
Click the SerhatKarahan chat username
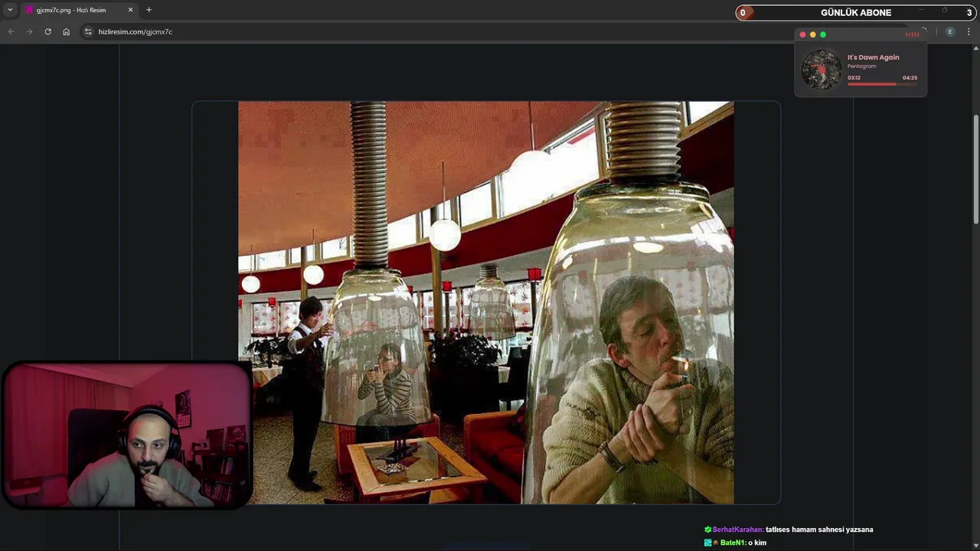coord(737,530)
